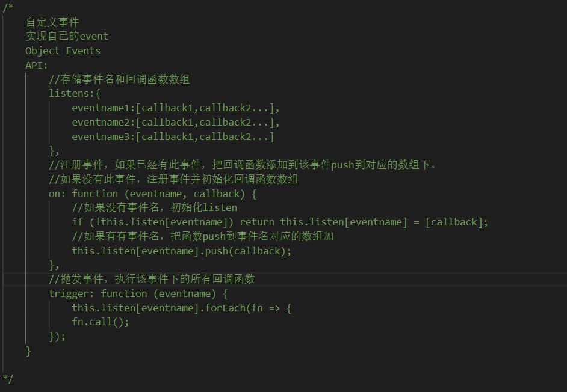The width and height of the screenshot is (567, 392).
Task: Click the listens:{ property line
Action: (x=75, y=94)
